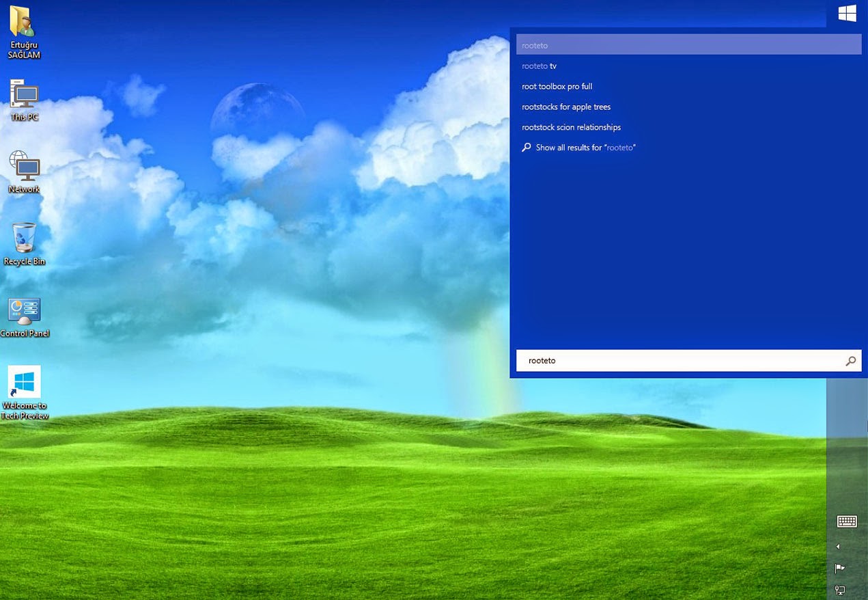Choose the highlighted "rooteto" suggestion
The width and height of the screenshot is (868, 600).
pyautogui.click(x=688, y=45)
